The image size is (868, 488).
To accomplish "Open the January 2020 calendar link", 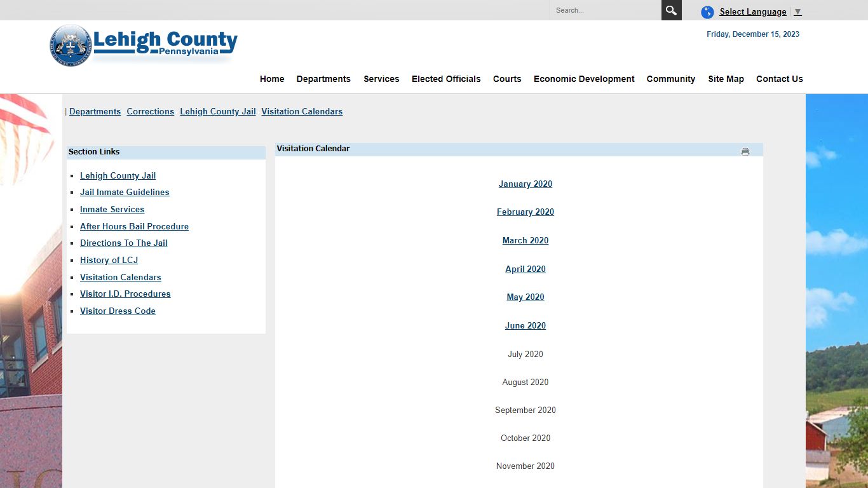I will pyautogui.click(x=526, y=184).
